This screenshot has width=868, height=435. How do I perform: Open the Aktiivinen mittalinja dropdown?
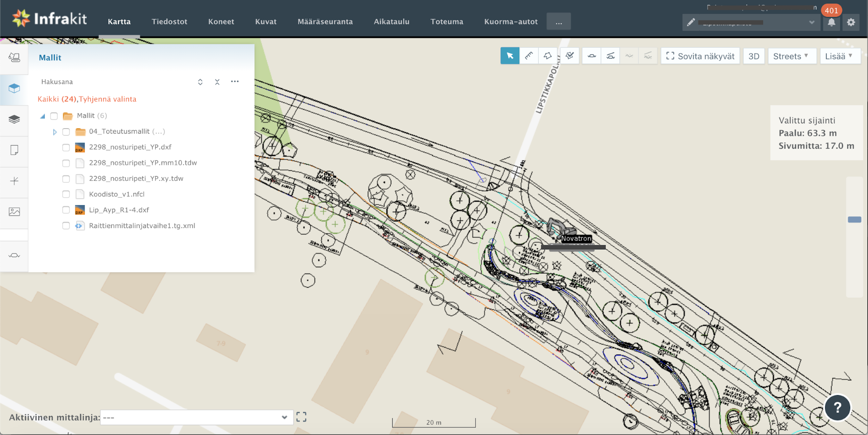[x=196, y=417]
